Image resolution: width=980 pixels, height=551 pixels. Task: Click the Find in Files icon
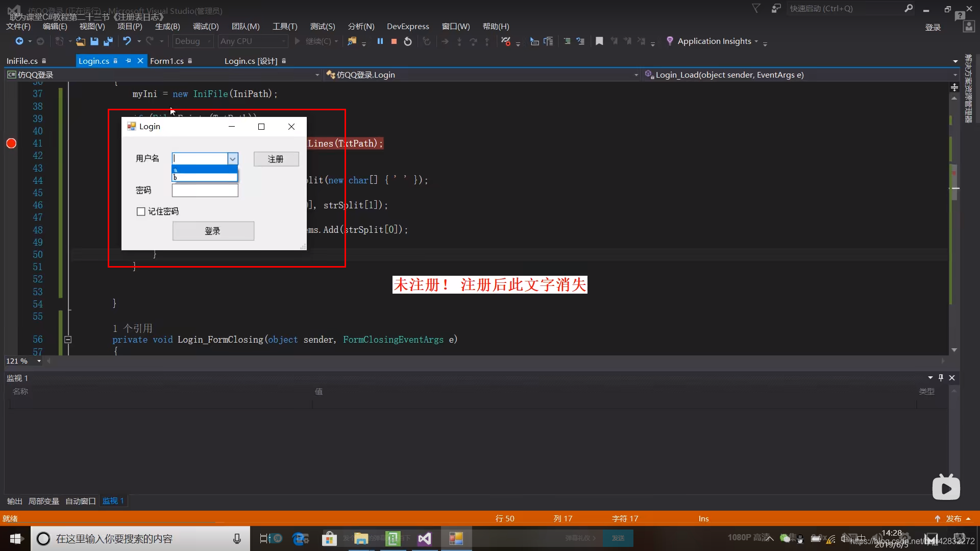pyautogui.click(x=352, y=41)
